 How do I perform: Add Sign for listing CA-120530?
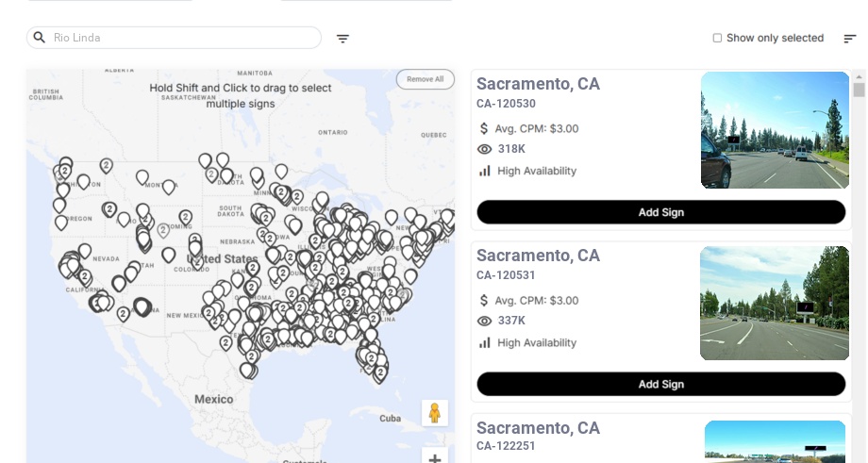click(x=660, y=212)
